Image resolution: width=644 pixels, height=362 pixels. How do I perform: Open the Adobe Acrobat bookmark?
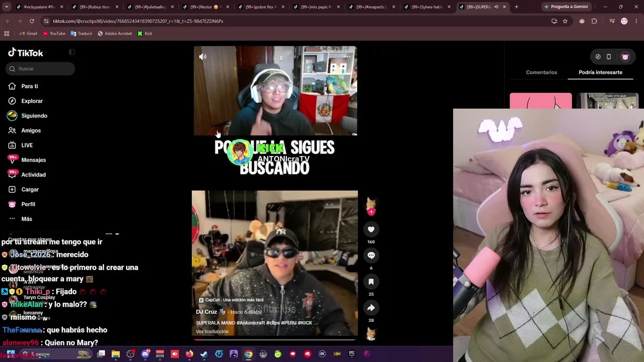coord(115,34)
